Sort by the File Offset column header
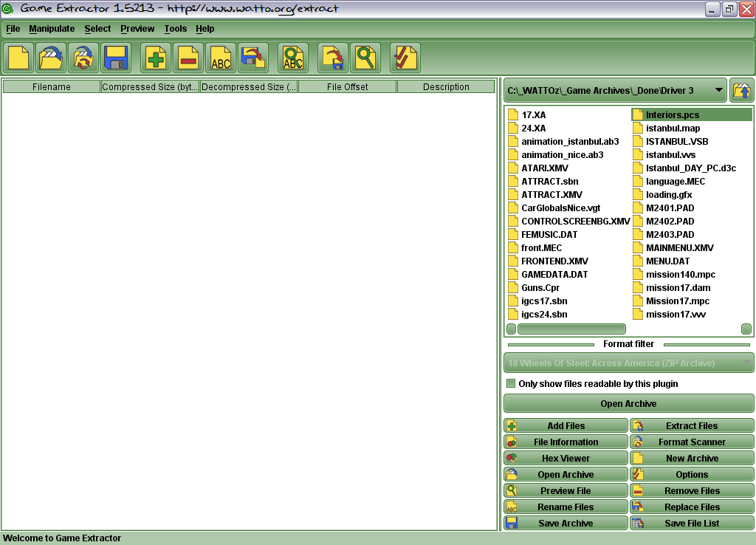This screenshot has width=756, height=545. [347, 87]
